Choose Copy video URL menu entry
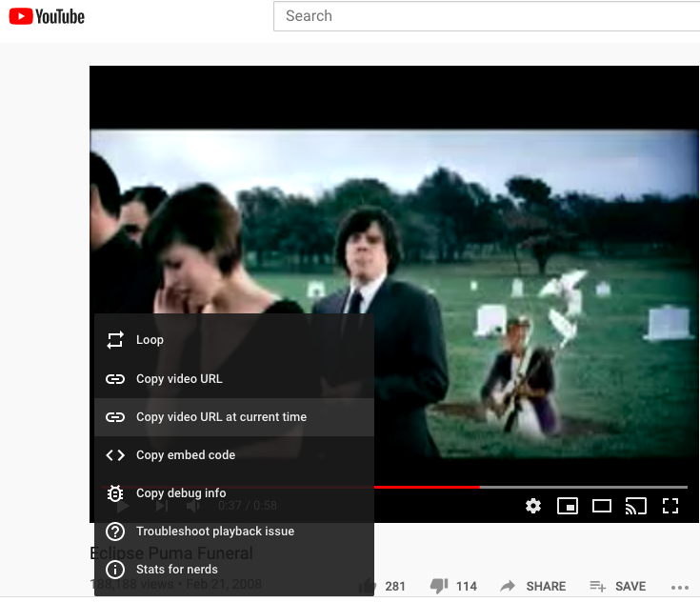 (234, 379)
